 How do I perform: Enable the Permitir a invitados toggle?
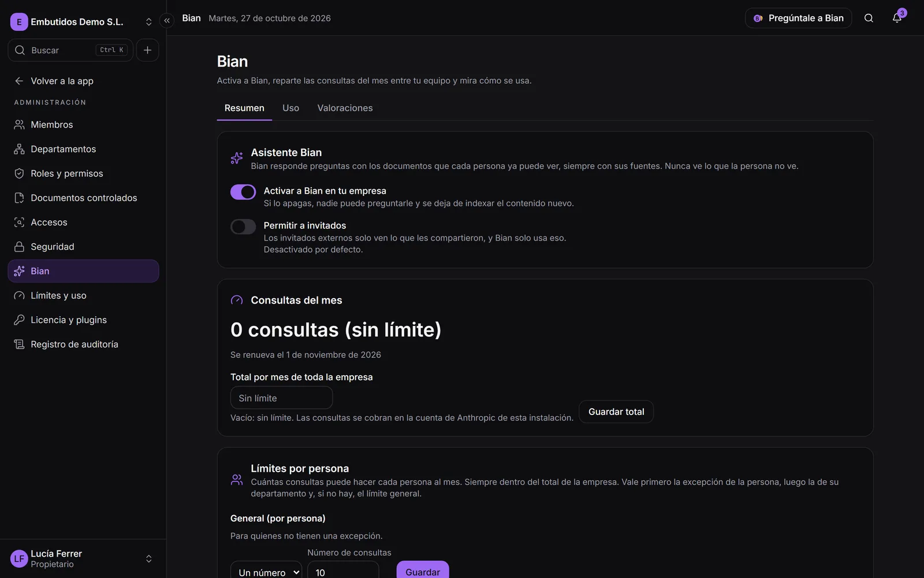(243, 227)
